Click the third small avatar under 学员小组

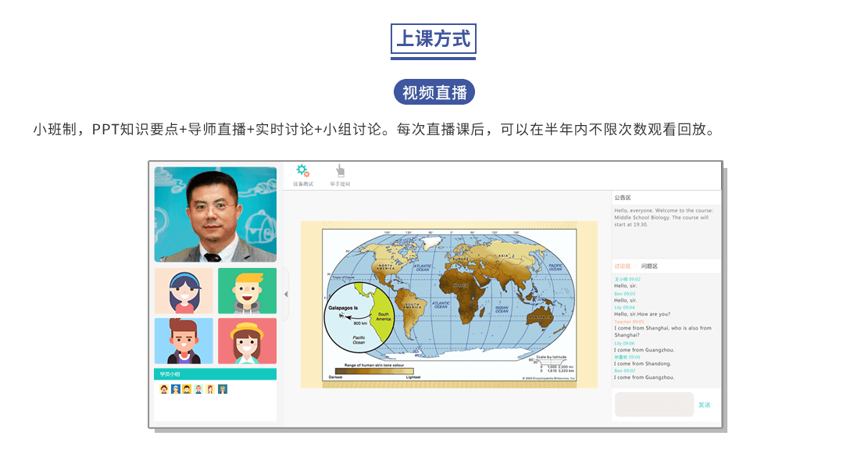[x=187, y=389]
